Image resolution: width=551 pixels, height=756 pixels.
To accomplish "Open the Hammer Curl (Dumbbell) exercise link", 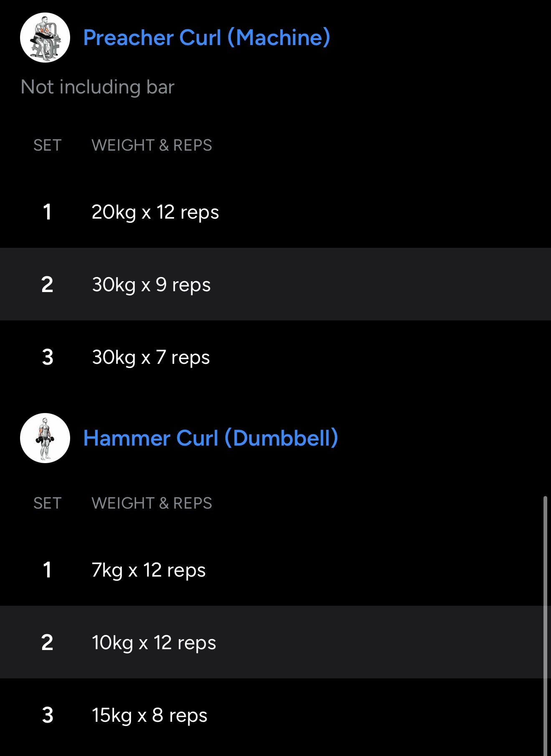I will pyautogui.click(x=210, y=438).
